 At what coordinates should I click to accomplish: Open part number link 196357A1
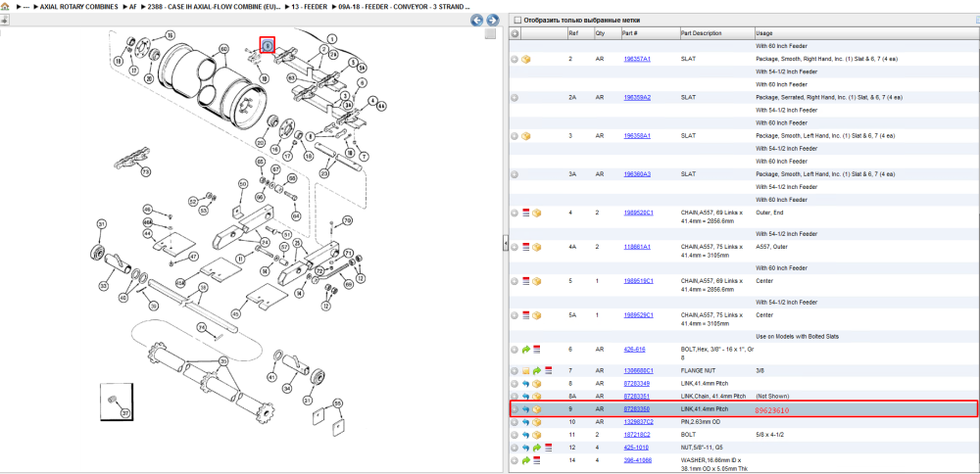tap(637, 60)
